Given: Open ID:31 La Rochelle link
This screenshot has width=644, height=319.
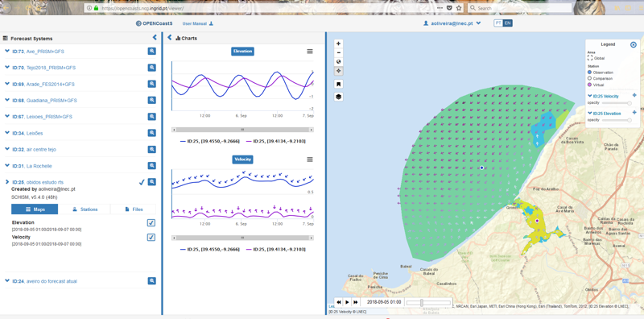Looking at the screenshot, I should [x=32, y=166].
